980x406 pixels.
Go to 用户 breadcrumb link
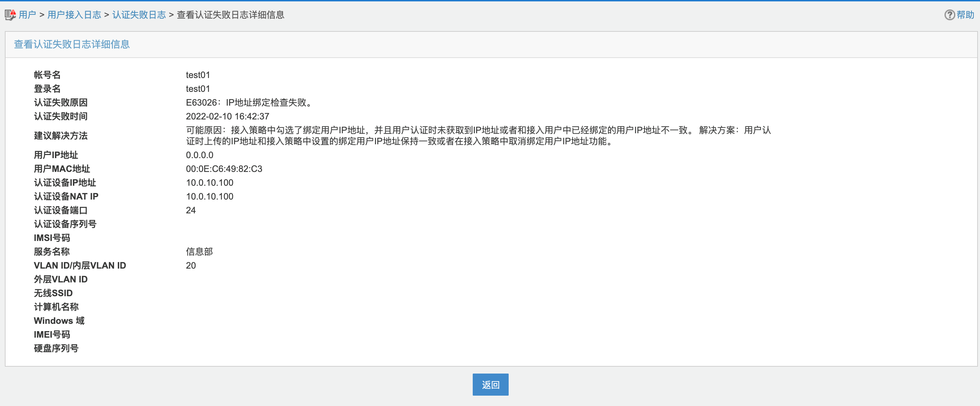(27, 15)
